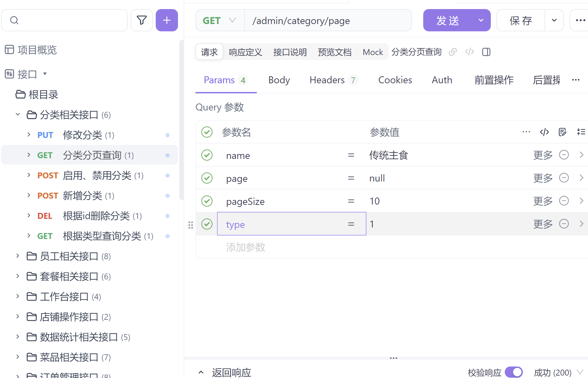Click the URL field /admin/category/page

328,20
